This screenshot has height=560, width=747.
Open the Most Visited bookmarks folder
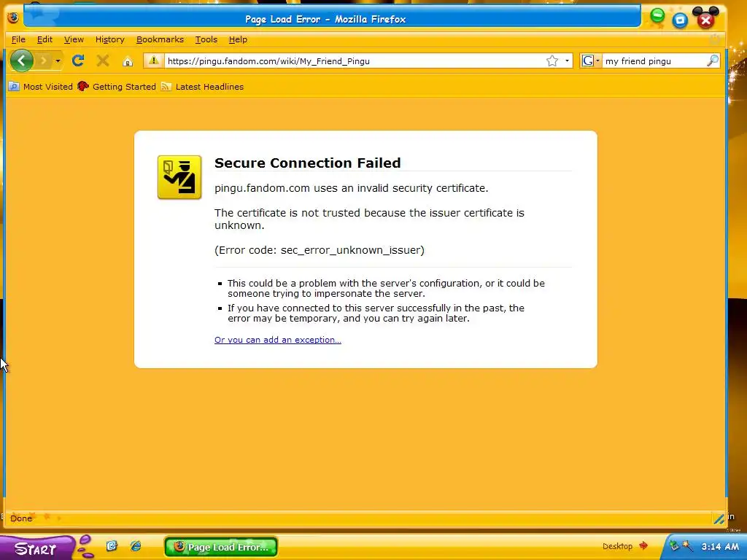(x=41, y=87)
